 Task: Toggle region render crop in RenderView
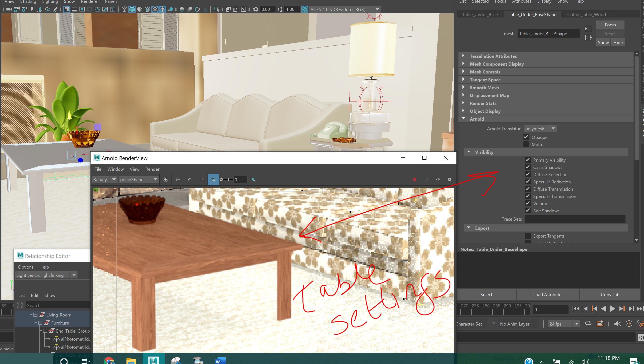point(213,179)
